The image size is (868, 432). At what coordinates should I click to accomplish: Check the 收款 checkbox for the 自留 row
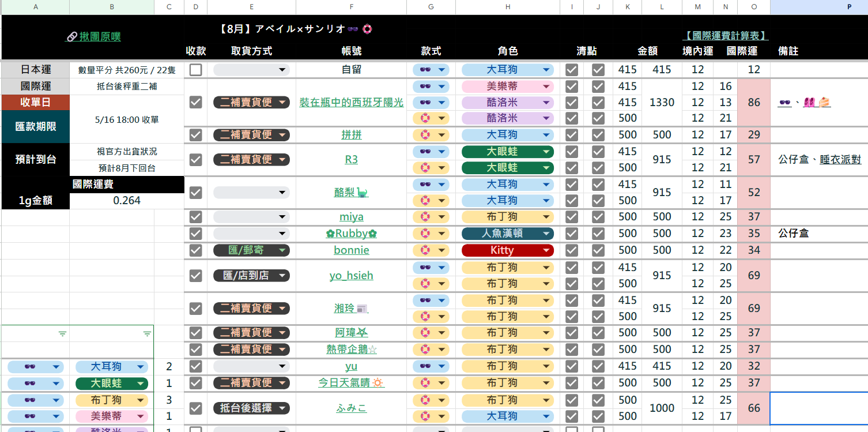(196, 70)
